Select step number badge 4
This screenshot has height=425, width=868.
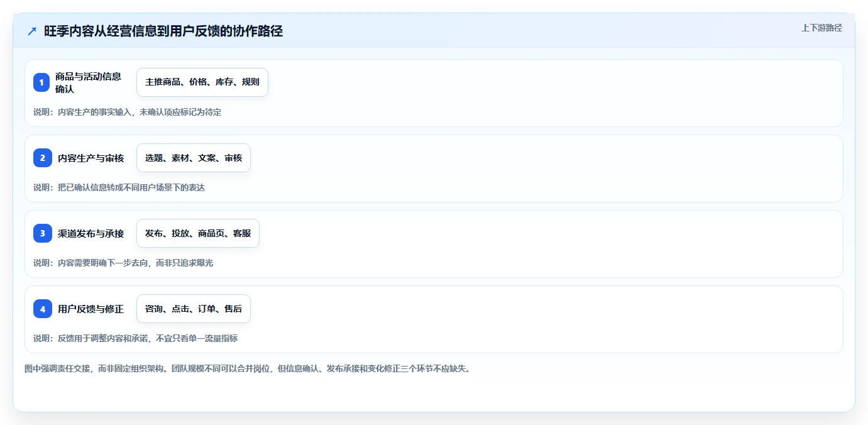pyautogui.click(x=43, y=309)
